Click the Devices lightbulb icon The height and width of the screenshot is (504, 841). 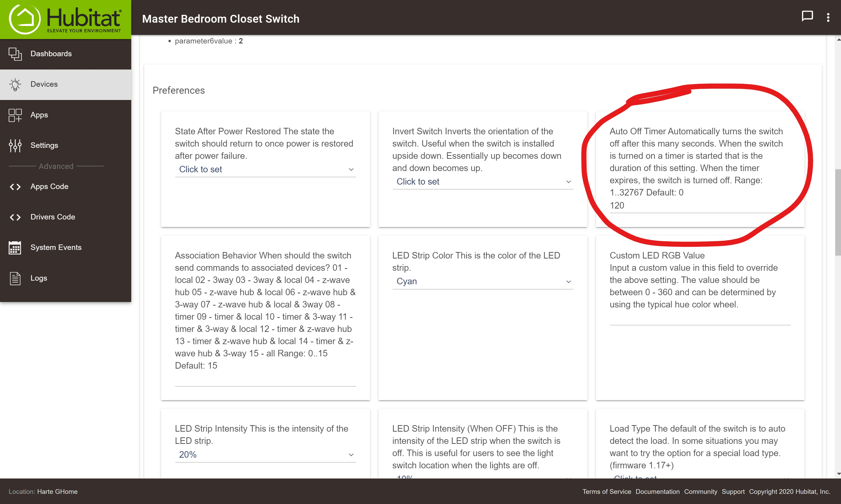pos(15,84)
